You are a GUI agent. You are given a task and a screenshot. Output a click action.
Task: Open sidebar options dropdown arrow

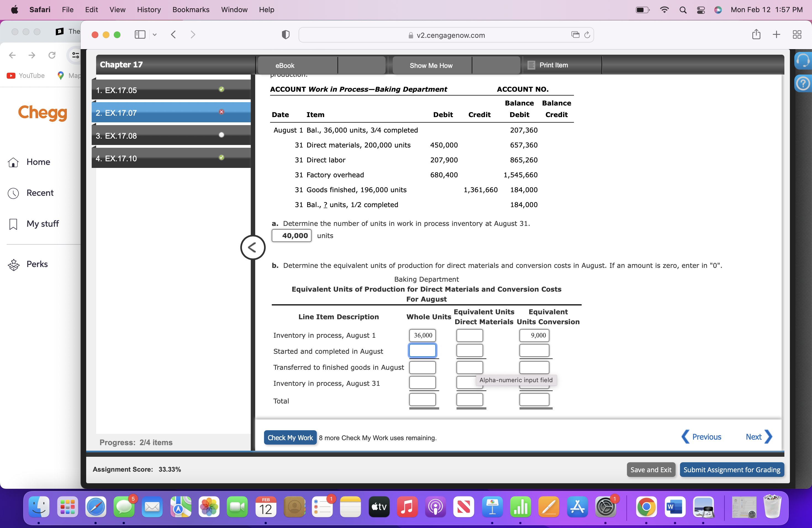155,35
